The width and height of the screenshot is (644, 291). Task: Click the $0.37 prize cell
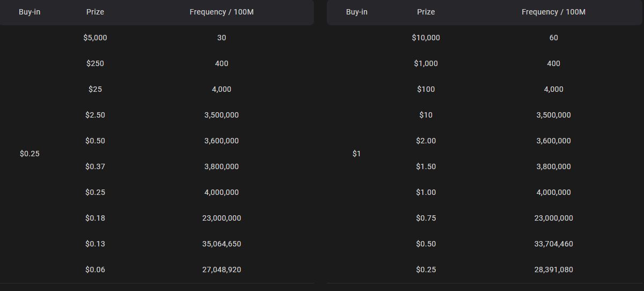point(95,166)
